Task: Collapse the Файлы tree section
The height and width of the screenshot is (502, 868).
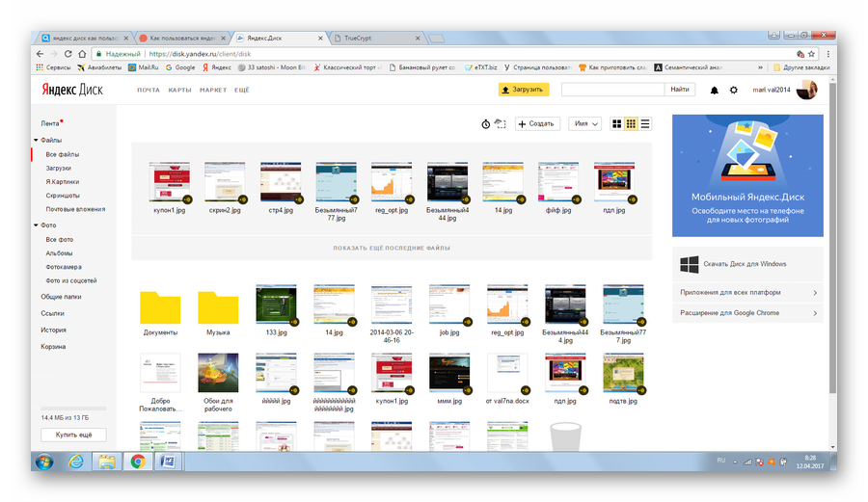Action: [36, 141]
